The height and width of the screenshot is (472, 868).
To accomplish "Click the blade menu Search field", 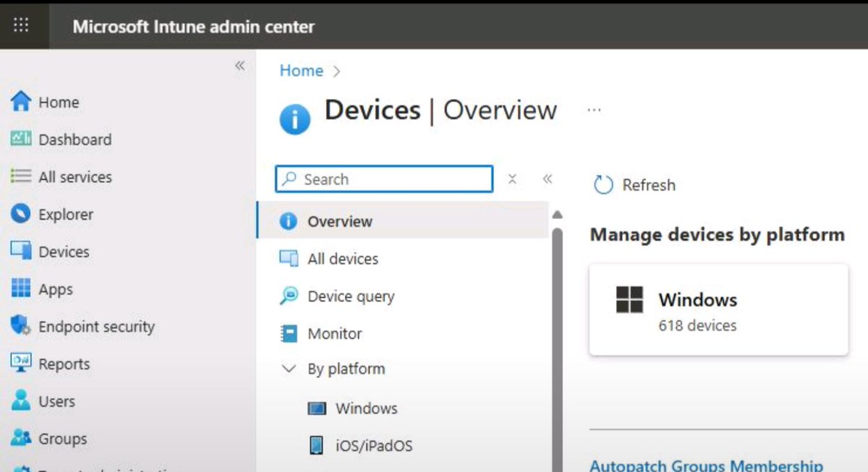I will (x=384, y=179).
